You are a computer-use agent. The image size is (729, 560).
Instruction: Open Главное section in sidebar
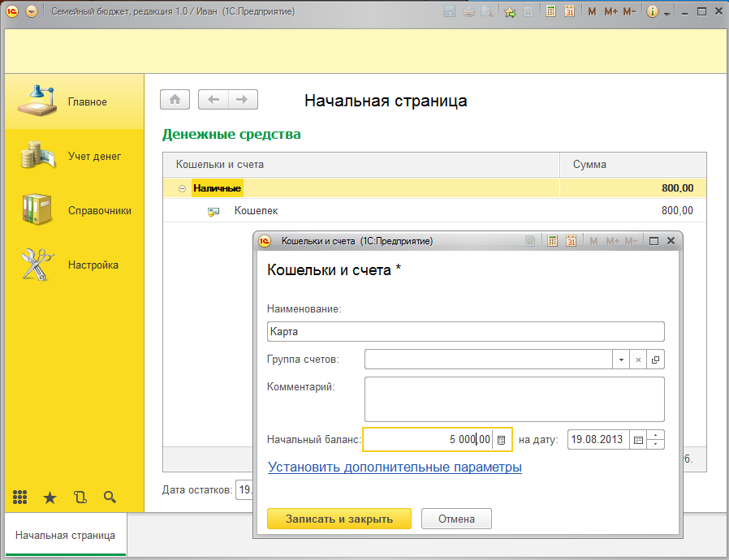[x=75, y=101]
